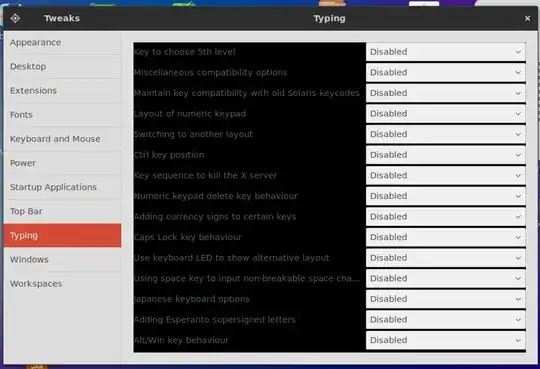Open Switching to another layout dropdown
540x369 pixels.
coord(446,134)
